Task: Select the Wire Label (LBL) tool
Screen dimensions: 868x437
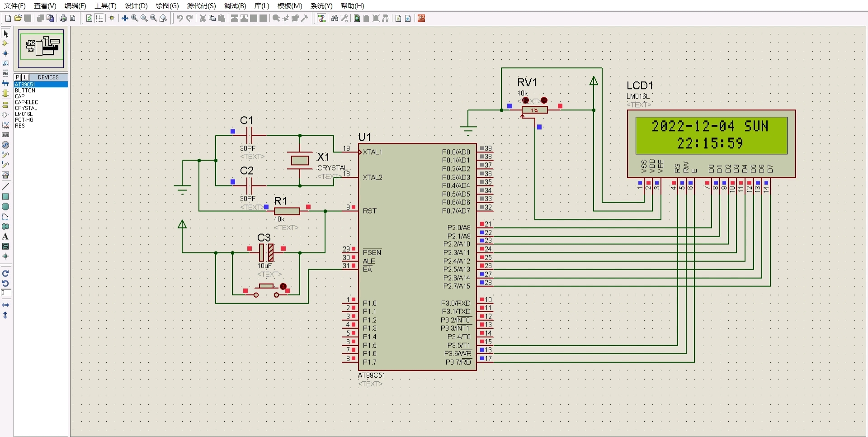Action: pyautogui.click(x=6, y=63)
